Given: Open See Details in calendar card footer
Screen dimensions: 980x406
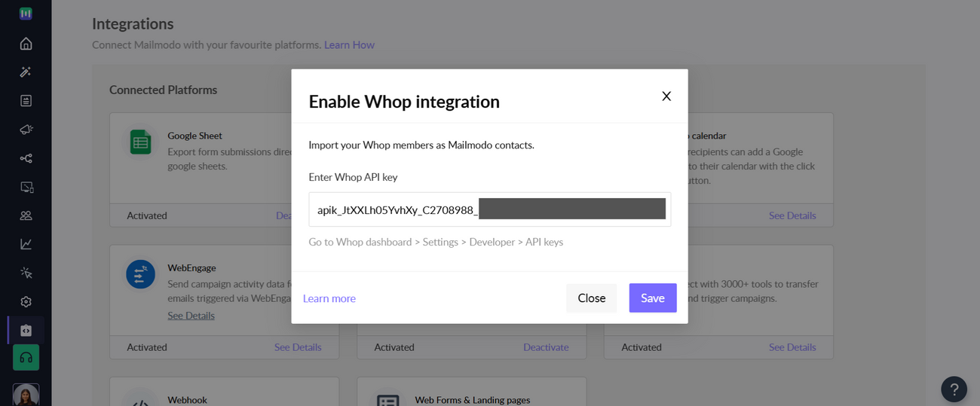Looking at the screenshot, I should (x=792, y=215).
